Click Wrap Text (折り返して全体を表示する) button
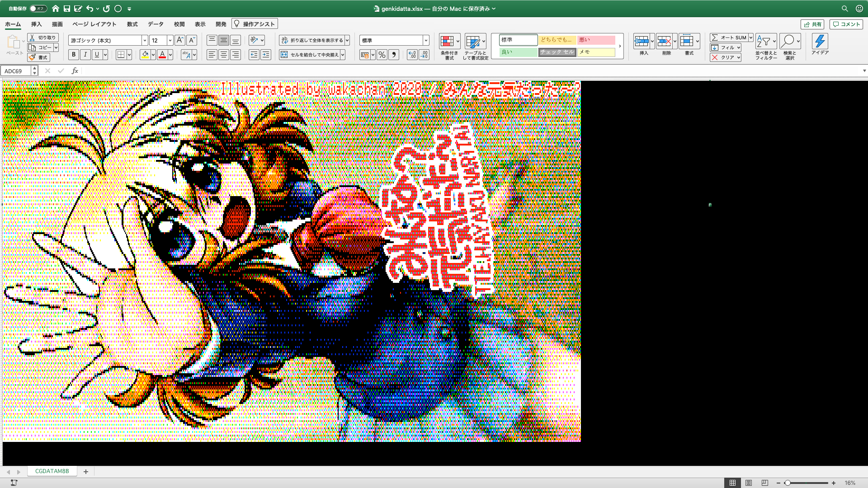This screenshot has height=488, width=868. point(312,40)
